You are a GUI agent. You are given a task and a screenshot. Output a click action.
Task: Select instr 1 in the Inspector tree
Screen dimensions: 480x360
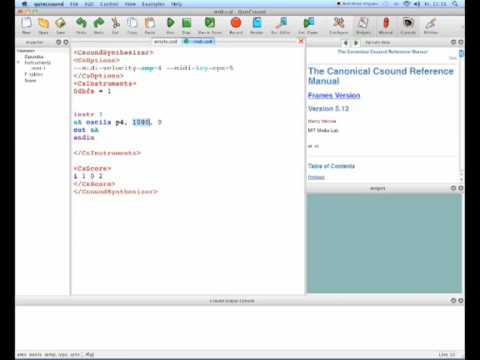pyautogui.click(x=39, y=68)
